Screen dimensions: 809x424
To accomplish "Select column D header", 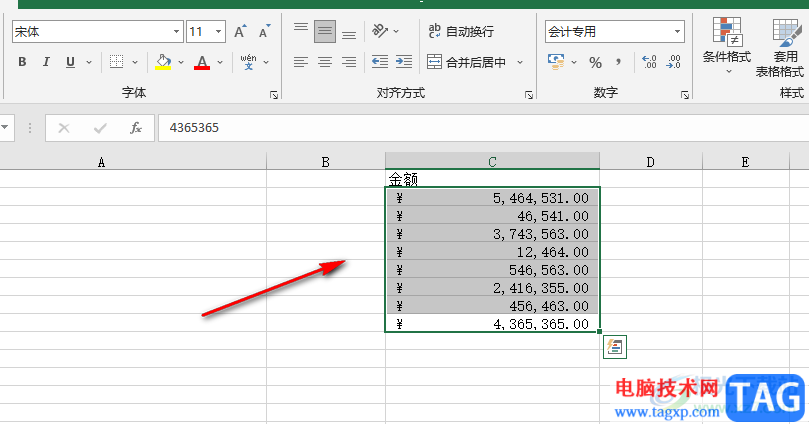I will 651,162.
